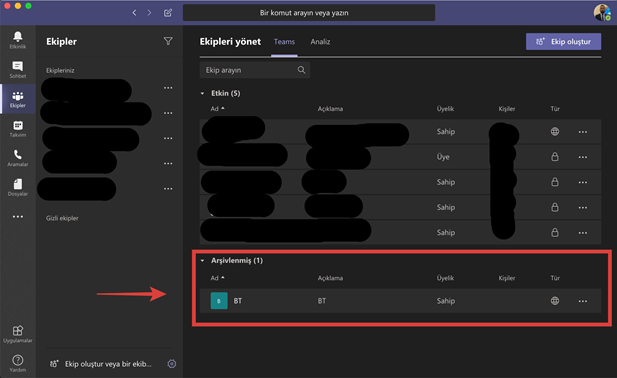Open more options for the Üye team row
This screenshot has height=378, width=617.
tap(583, 157)
